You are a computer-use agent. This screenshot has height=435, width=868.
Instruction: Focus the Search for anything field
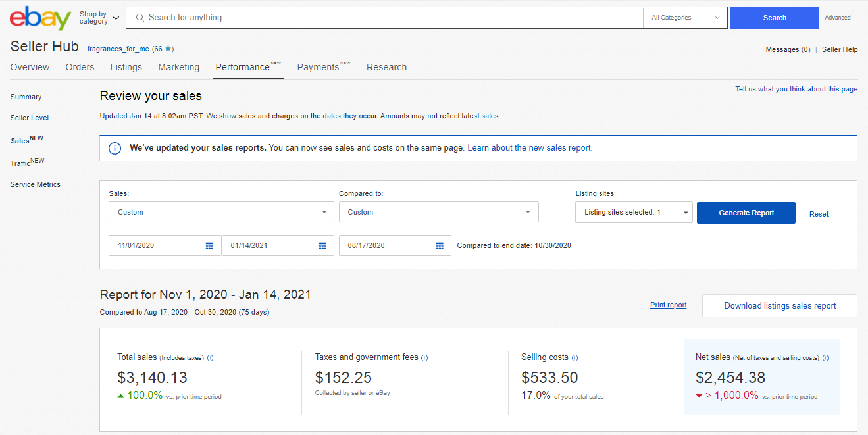(388, 18)
